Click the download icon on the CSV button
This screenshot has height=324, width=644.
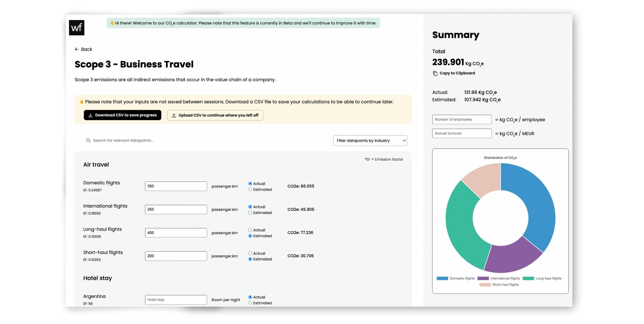(x=90, y=115)
